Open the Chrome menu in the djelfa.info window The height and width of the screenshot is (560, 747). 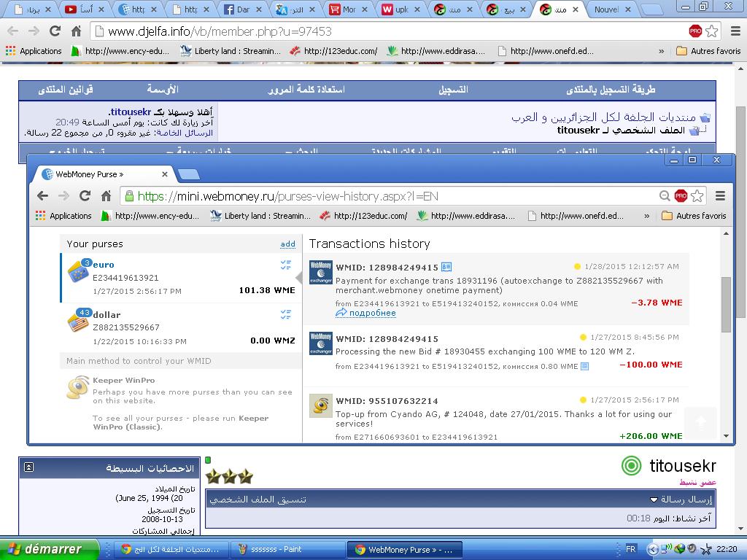(735, 31)
